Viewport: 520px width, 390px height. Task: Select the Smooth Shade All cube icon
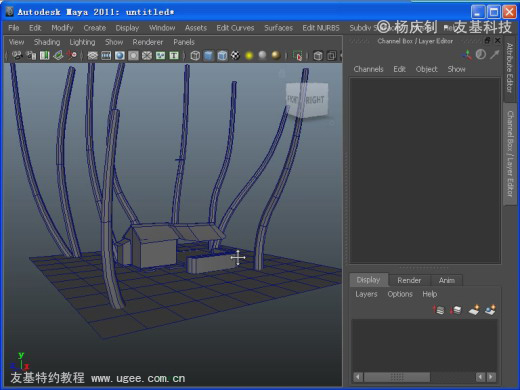pos(209,55)
